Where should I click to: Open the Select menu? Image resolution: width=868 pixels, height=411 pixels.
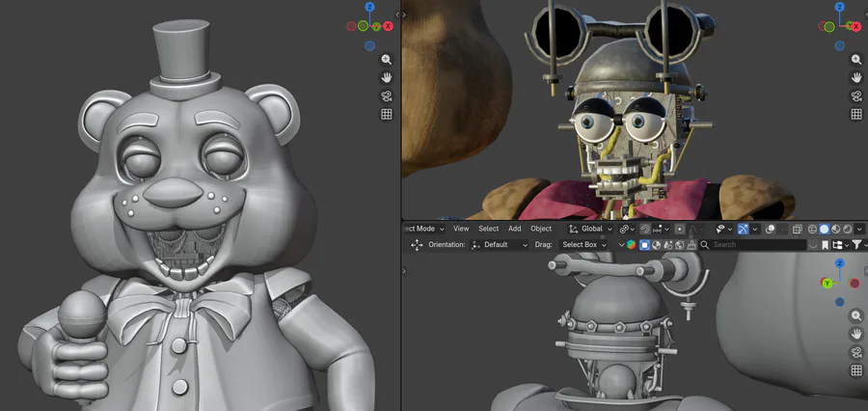coord(488,229)
